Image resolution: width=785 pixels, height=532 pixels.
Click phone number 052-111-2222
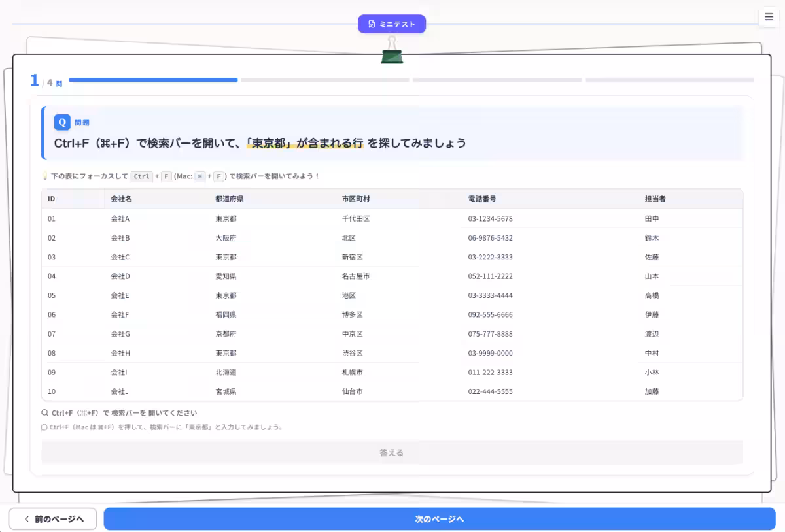(x=491, y=276)
